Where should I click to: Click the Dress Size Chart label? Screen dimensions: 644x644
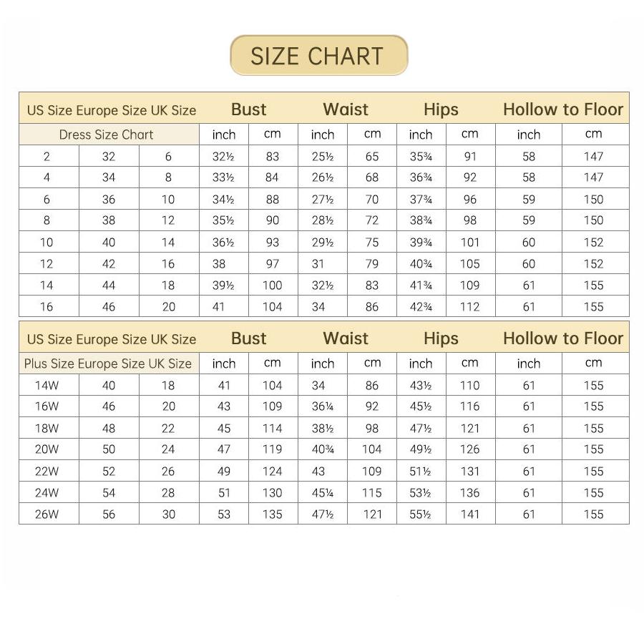pos(106,135)
